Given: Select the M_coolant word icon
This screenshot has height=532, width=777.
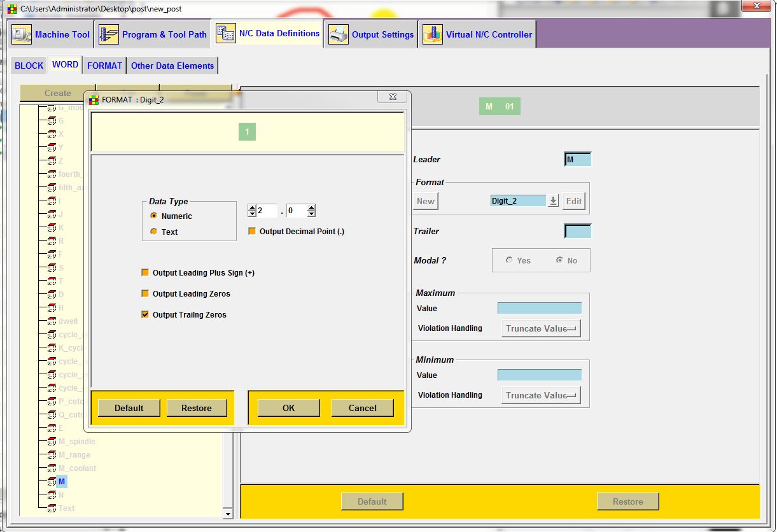Looking at the screenshot, I should tap(52, 468).
